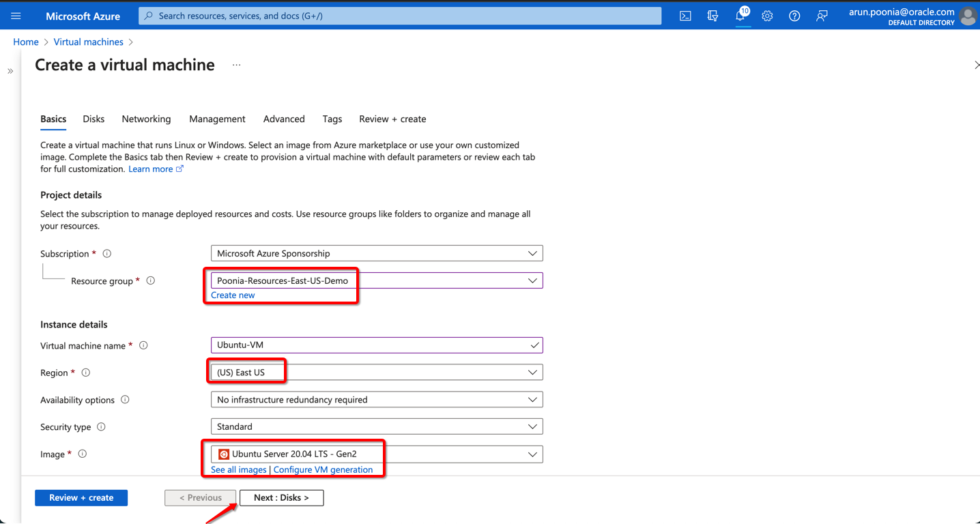Expand the Subscription dropdown
This screenshot has width=980, height=524.
(x=377, y=253)
